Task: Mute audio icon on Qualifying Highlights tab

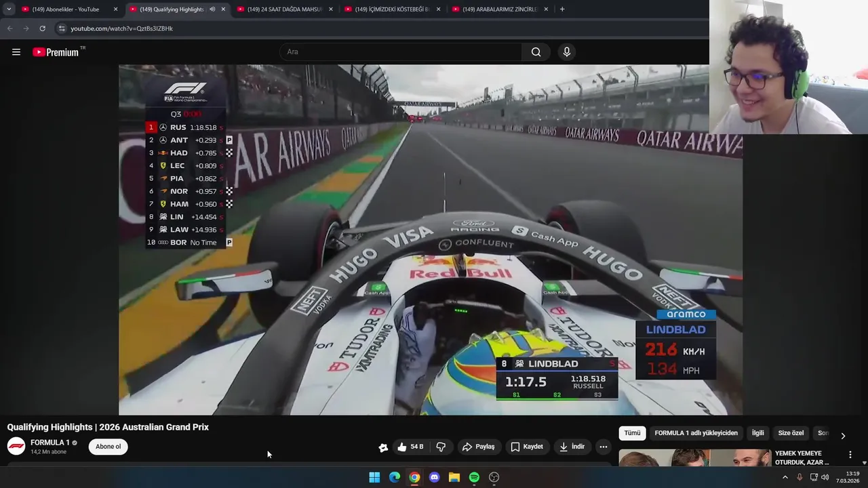Action: click(212, 9)
